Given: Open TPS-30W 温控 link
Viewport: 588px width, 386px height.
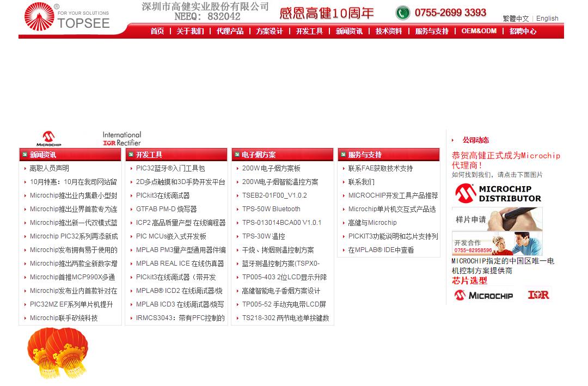Looking at the screenshot, I should 264,236.
